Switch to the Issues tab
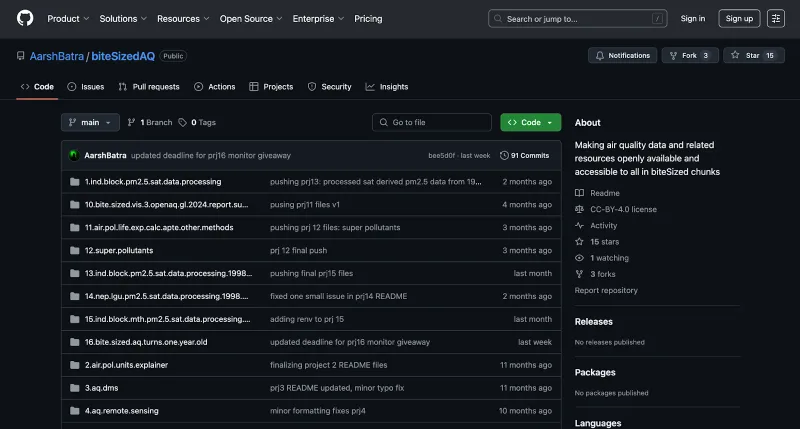The width and height of the screenshot is (800, 429). coord(86,87)
